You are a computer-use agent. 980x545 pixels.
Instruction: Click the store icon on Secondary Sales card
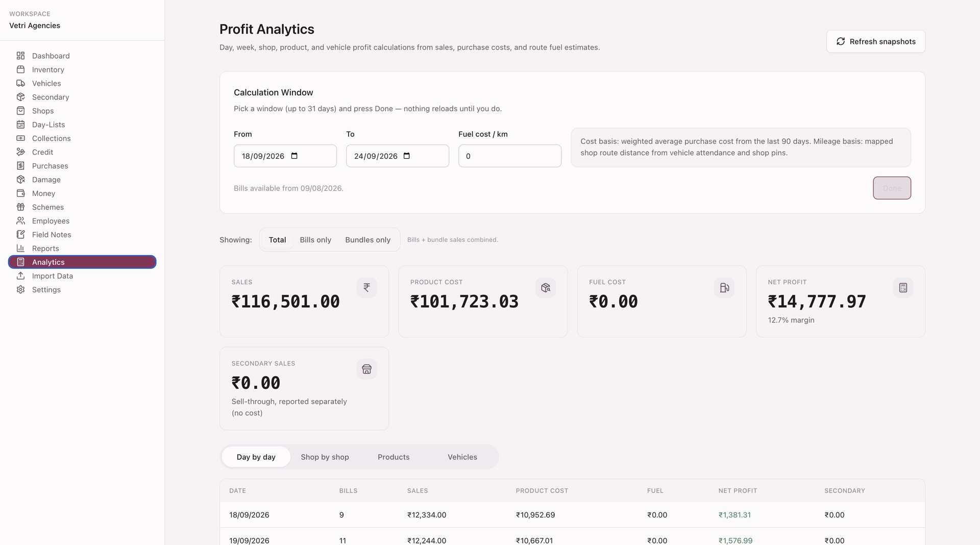366,369
